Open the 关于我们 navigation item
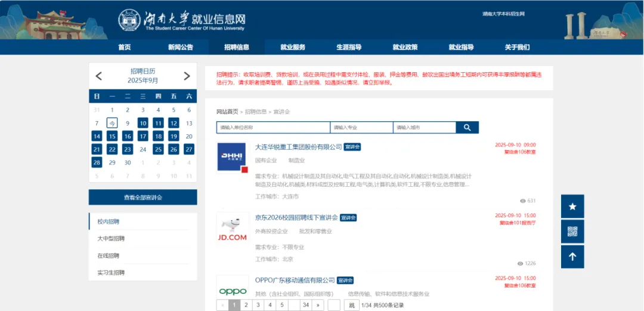The height and width of the screenshot is (311, 644). (x=517, y=47)
